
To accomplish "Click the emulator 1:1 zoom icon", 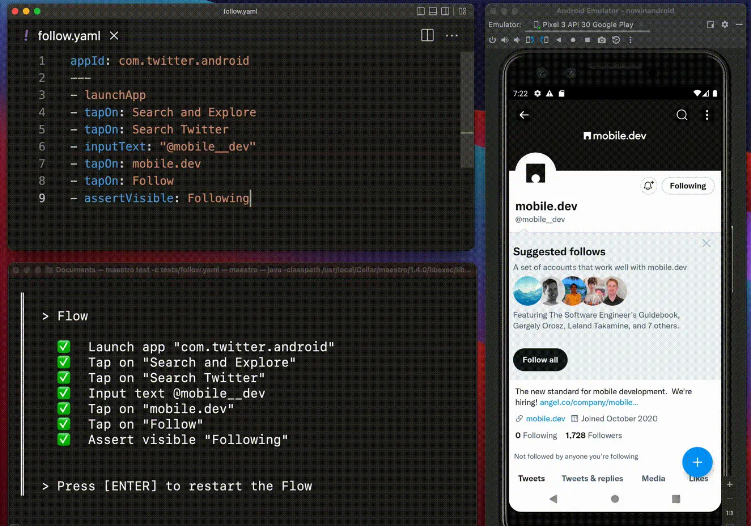I will (x=729, y=513).
